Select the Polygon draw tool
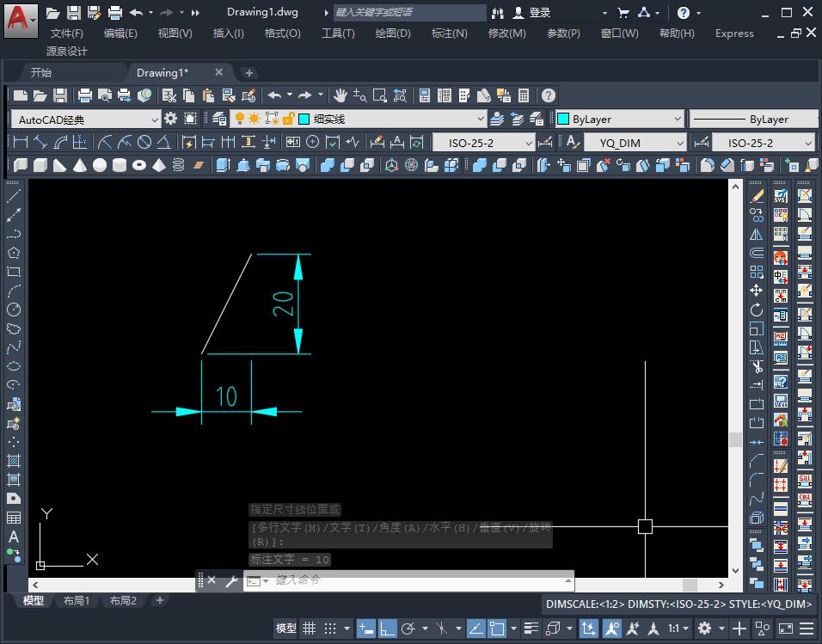The image size is (822, 644). pos(14,253)
